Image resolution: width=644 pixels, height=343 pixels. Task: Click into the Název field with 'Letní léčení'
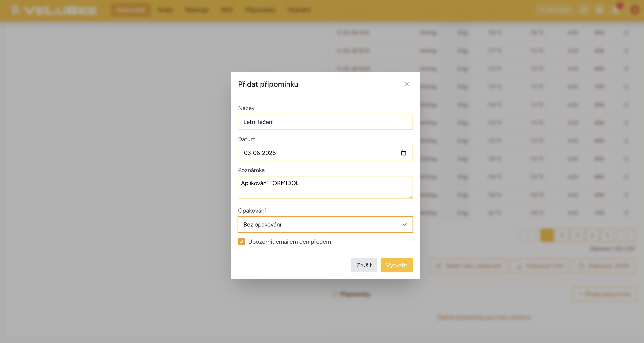[325, 122]
